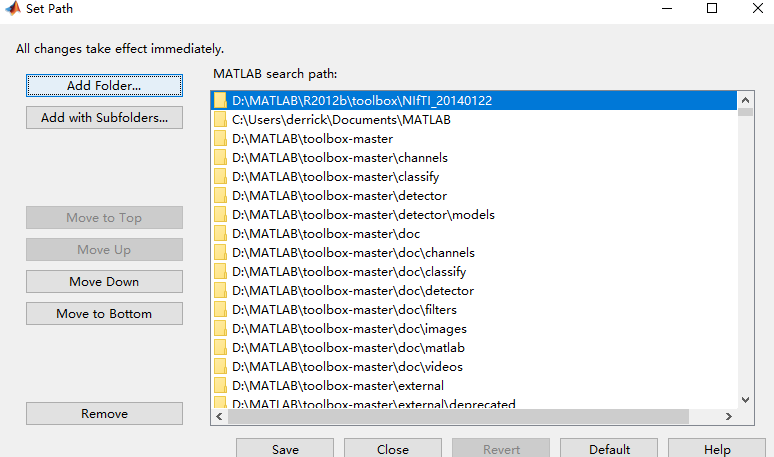Select toolbox-master\doc\classify path

click(474, 271)
